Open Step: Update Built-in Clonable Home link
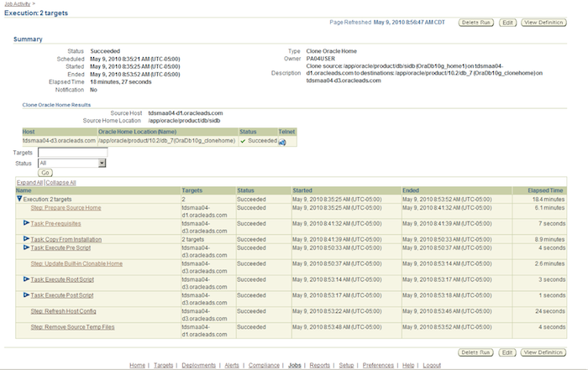588x370 pixels. tap(76, 263)
